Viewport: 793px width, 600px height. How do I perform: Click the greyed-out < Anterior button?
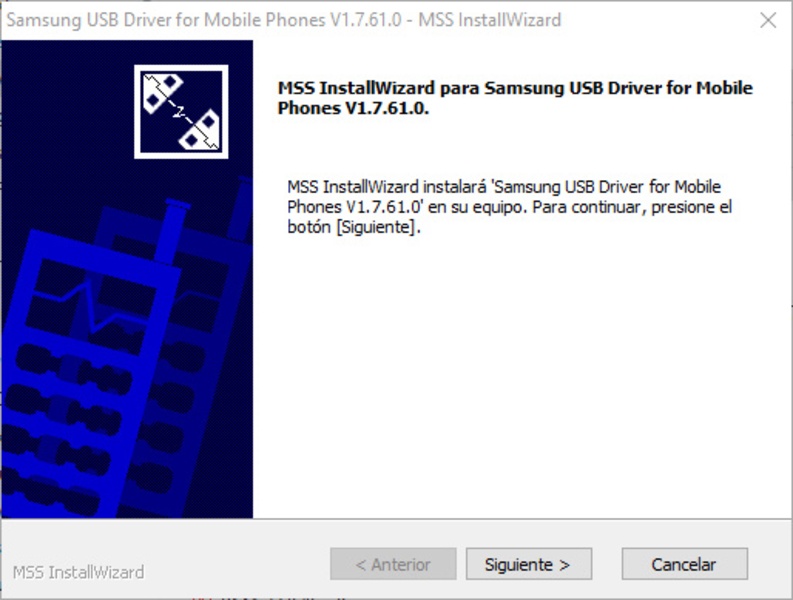tap(393, 564)
